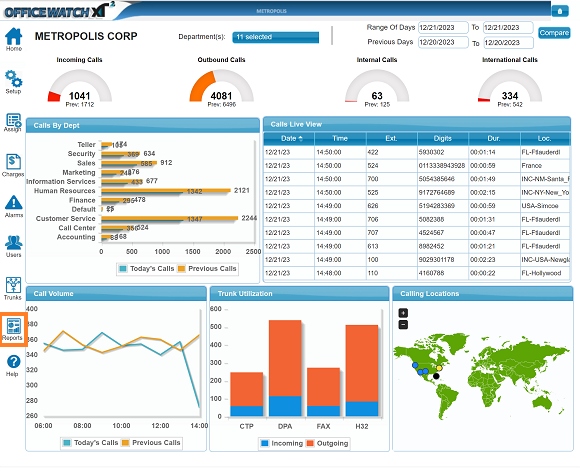580x472 pixels.
Task: Click the lock icon in top right
Action: click(x=560, y=11)
